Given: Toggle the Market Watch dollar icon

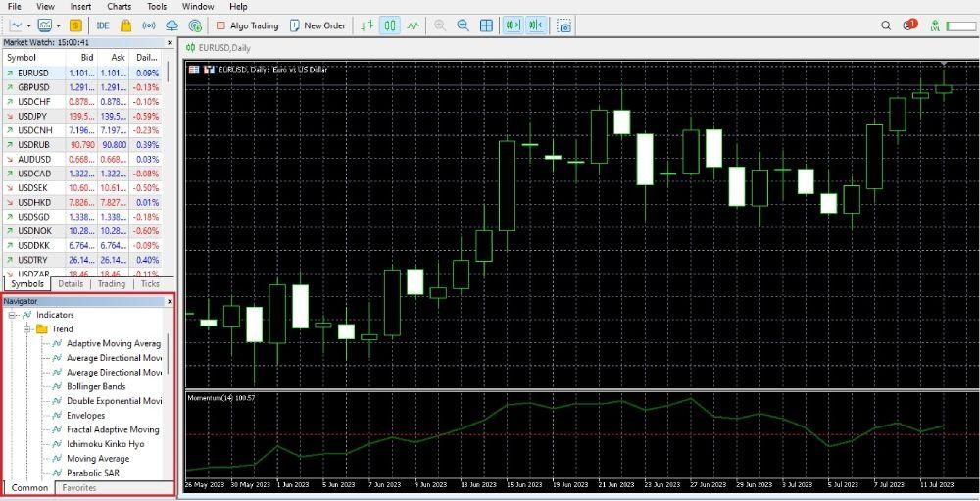Looking at the screenshot, I should click(75, 25).
